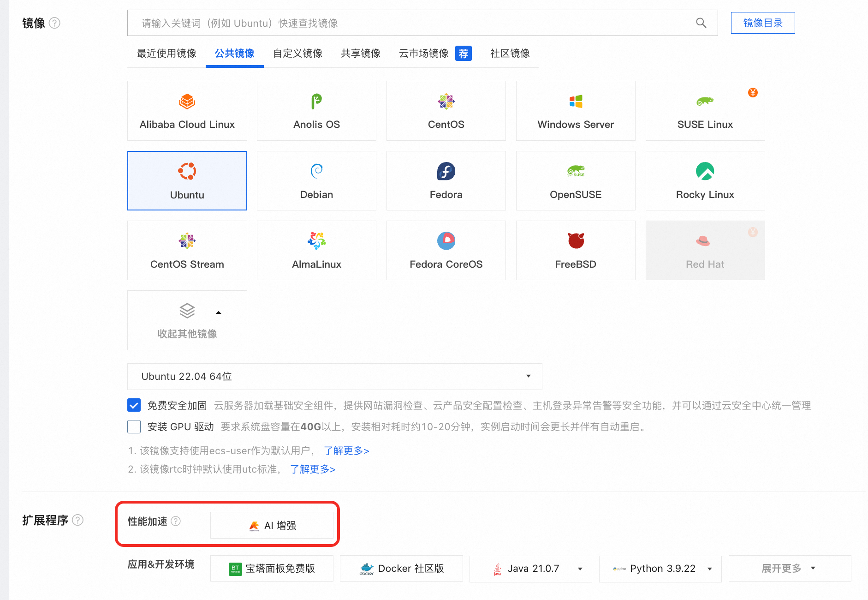Click the 应用&开发环境 label

pyautogui.click(x=161, y=564)
